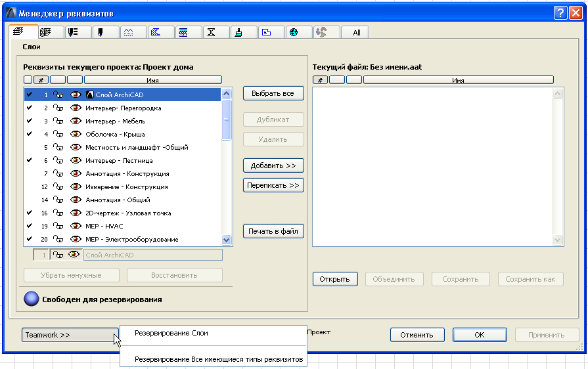This screenshot has width=588, height=369.
Task: Toggle visibility of Интерьер- Перегородка layer
Action: [x=76, y=108]
